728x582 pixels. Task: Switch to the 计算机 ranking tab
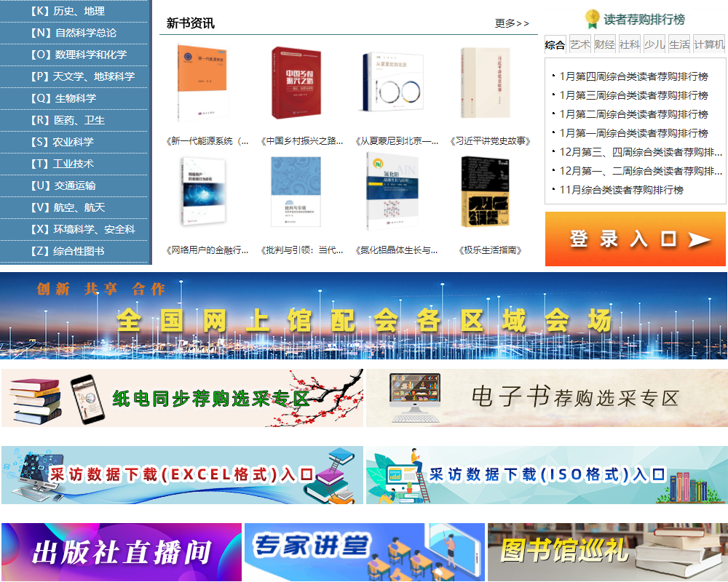coord(709,44)
